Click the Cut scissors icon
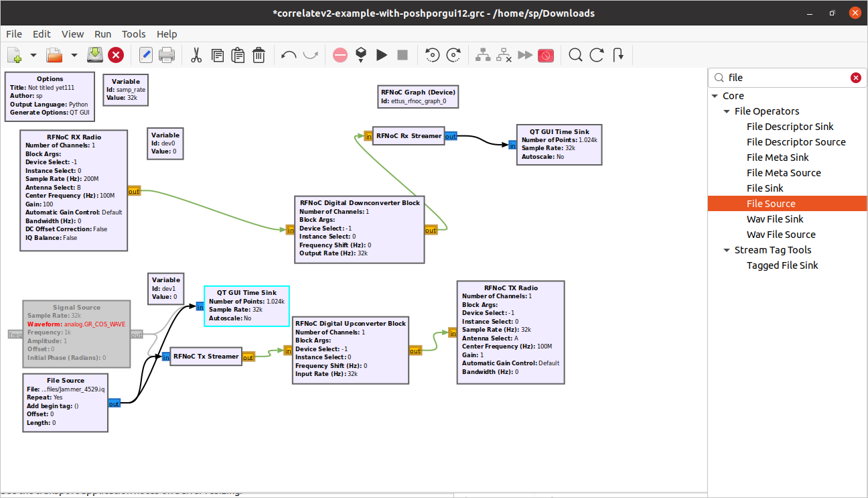Screen dimensions: 868x498 pos(196,55)
